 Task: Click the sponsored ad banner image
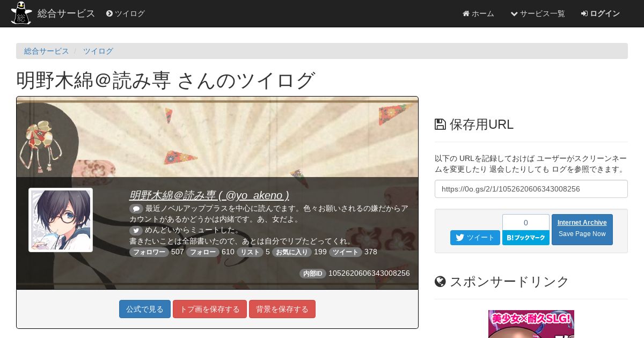click(x=531, y=324)
